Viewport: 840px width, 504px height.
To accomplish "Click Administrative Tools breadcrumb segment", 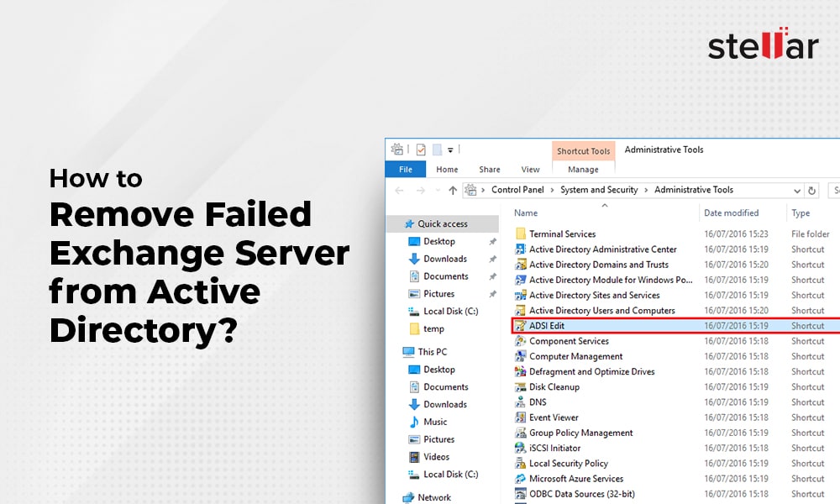I will click(x=694, y=190).
